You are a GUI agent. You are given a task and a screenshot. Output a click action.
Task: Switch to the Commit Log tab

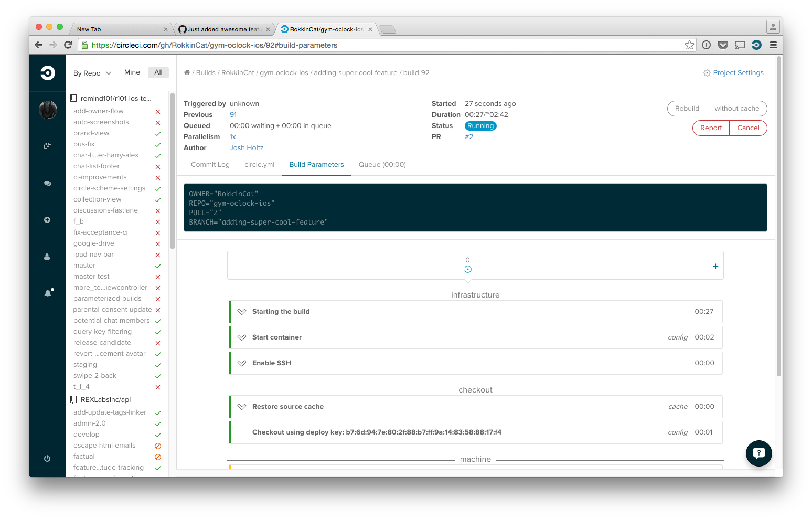[210, 165]
